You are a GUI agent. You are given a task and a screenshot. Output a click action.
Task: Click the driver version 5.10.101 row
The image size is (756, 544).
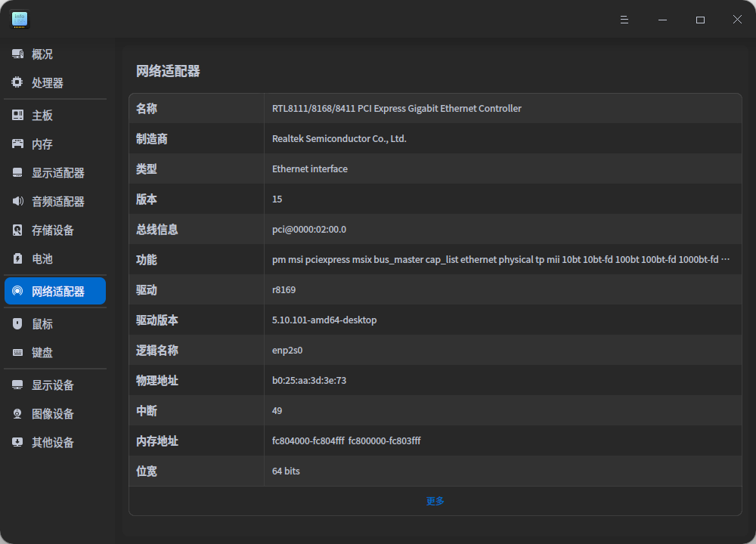(x=435, y=320)
